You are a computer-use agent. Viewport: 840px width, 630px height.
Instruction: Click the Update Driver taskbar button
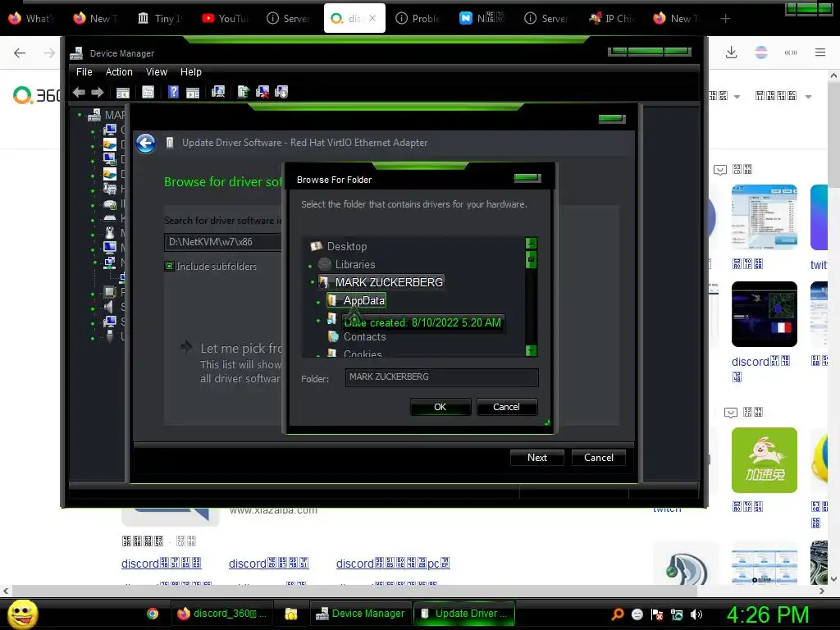pyautogui.click(x=464, y=614)
